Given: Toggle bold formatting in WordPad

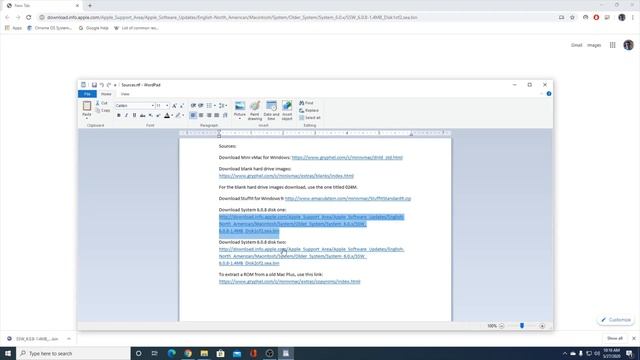Looking at the screenshot, I should (x=119, y=116).
